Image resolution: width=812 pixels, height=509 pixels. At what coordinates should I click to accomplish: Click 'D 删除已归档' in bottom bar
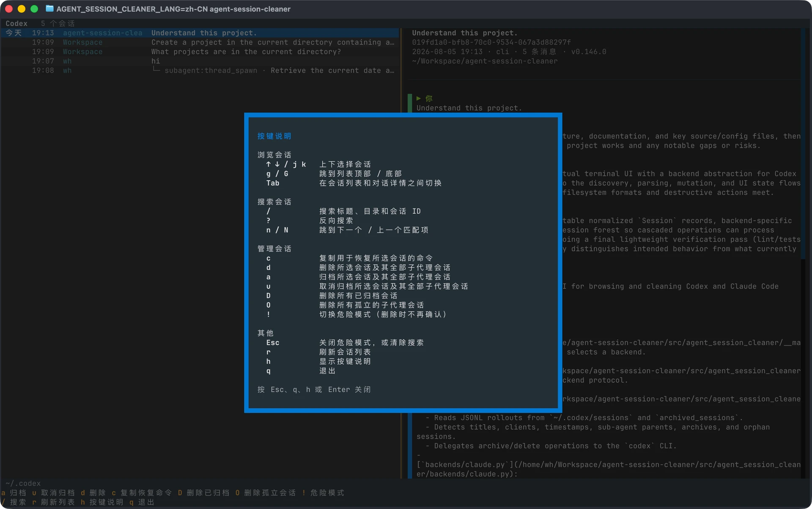[x=203, y=493]
